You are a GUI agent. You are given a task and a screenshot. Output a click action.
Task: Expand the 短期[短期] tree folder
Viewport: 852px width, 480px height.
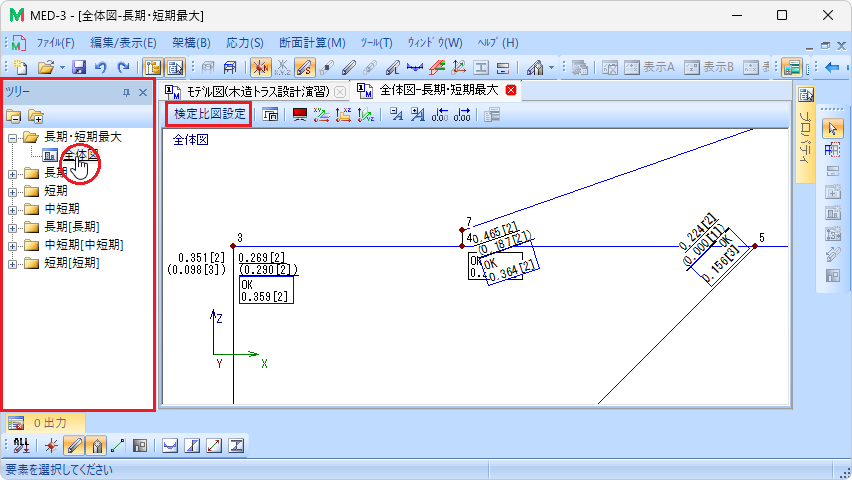[x=12, y=263]
